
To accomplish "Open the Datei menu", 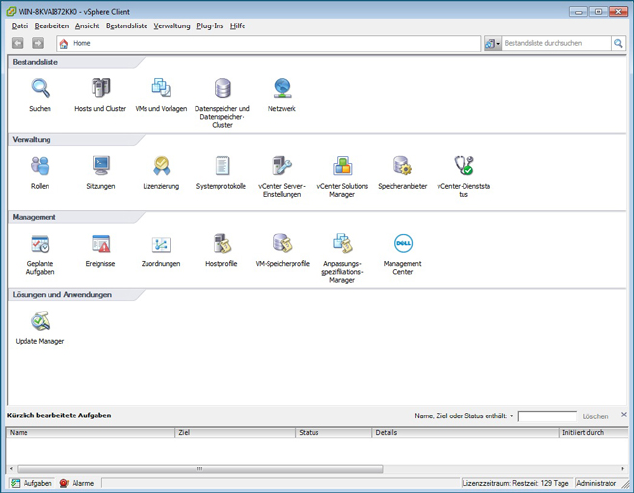I will coord(20,26).
